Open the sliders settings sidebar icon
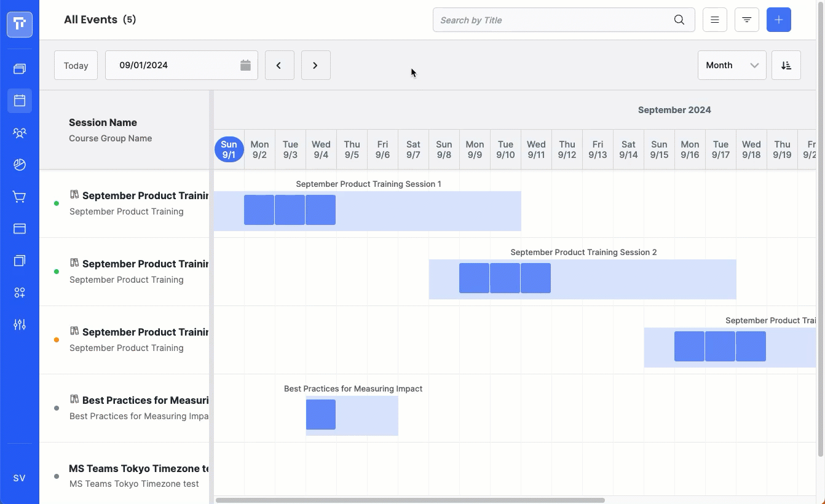This screenshot has height=504, width=825. coord(20,325)
